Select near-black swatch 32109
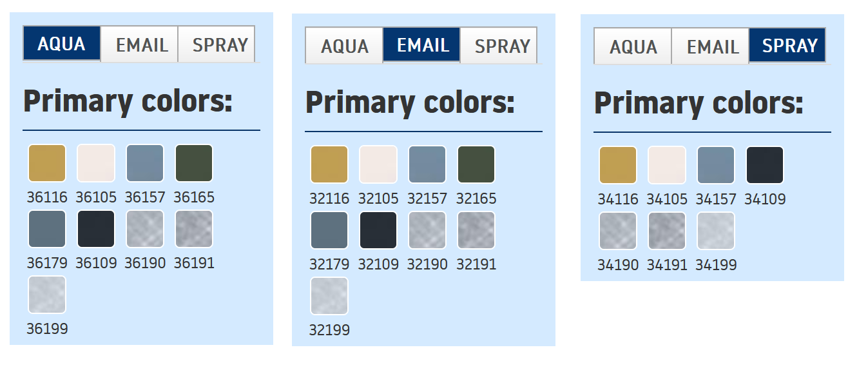868x372 pixels. click(378, 230)
